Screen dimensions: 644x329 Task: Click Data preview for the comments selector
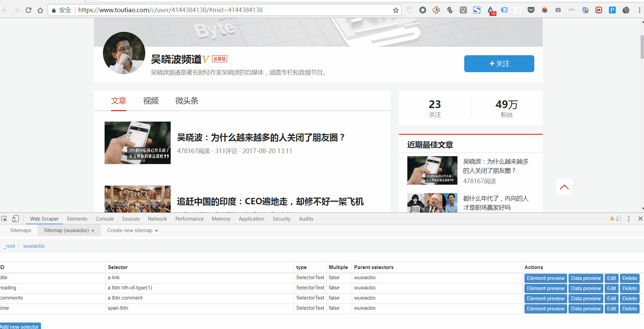click(x=585, y=299)
